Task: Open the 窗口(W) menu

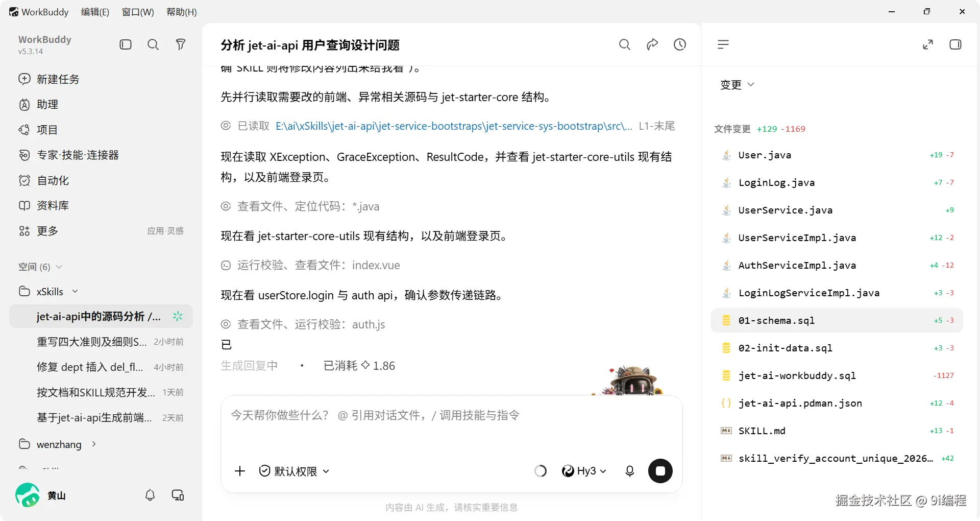Action: click(138, 12)
